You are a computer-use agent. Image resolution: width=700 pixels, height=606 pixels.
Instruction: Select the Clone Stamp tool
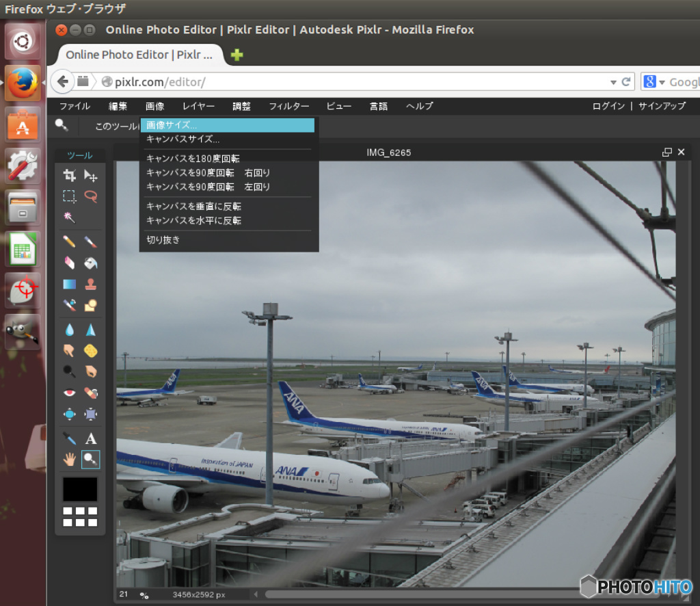click(x=91, y=284)
